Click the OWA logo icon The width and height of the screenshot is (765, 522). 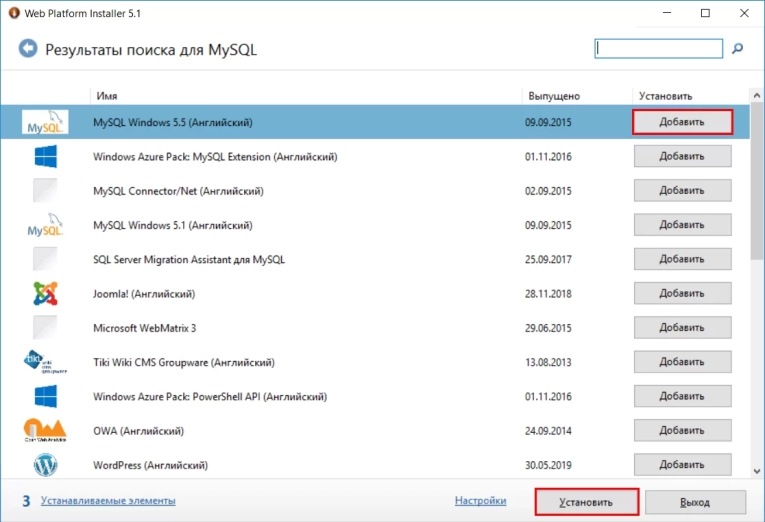tap(45, 430)
